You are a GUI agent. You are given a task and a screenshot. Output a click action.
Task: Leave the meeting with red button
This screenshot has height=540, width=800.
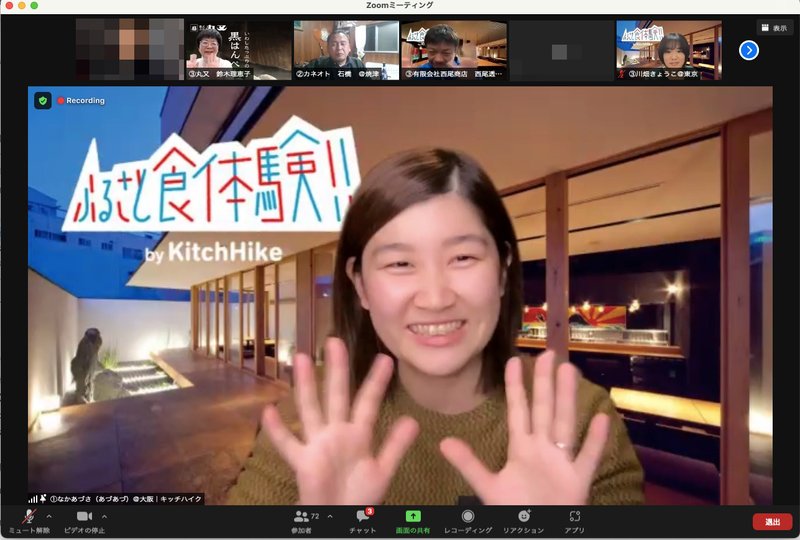coord(772,522)
